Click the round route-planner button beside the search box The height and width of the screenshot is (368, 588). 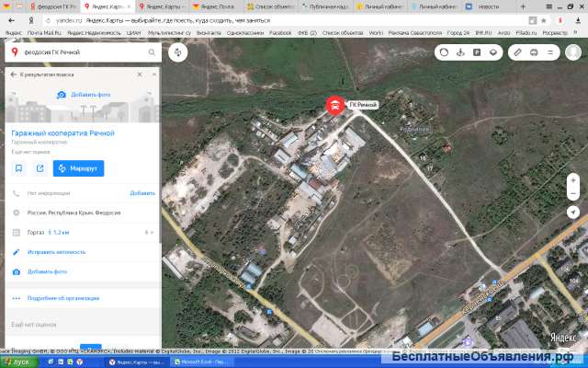click(177, 52)
